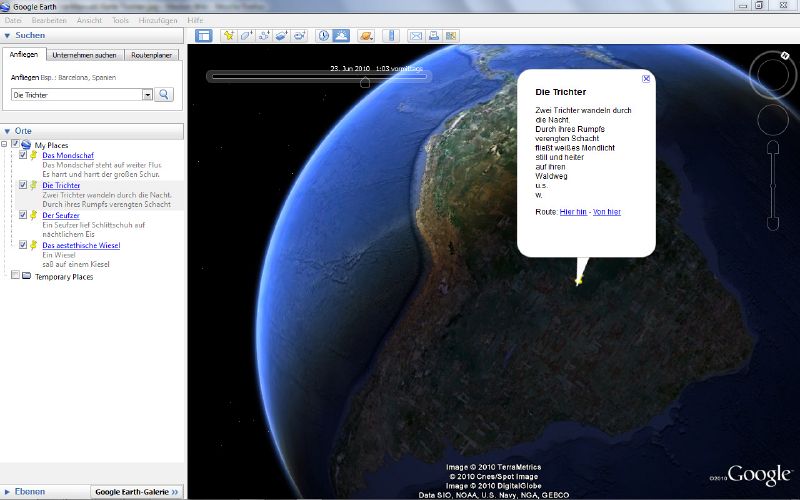The image size is (800, 500).
Task: Click the yellow pushpin on the globe
Action: pos(578,280)
